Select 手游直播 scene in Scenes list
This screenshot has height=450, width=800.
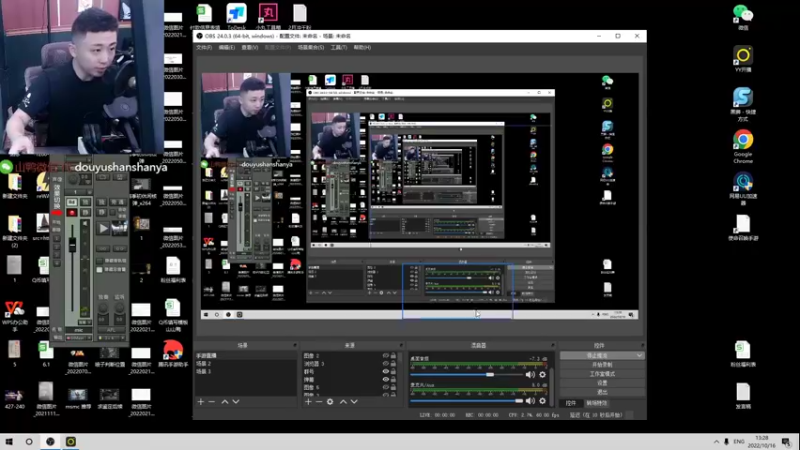245,356
